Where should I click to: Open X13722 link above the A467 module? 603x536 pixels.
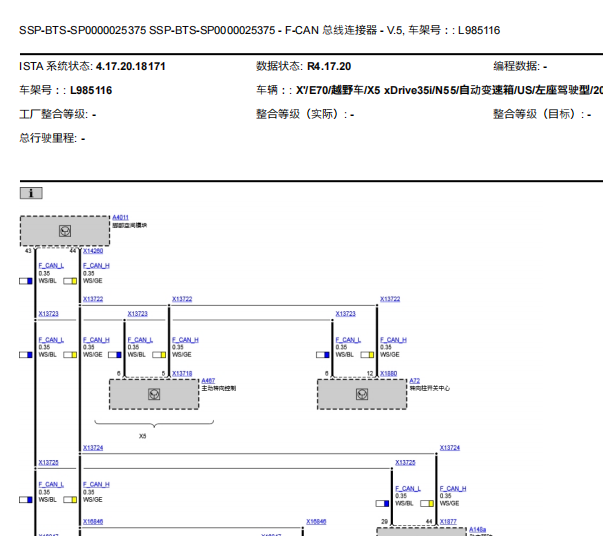182,299
